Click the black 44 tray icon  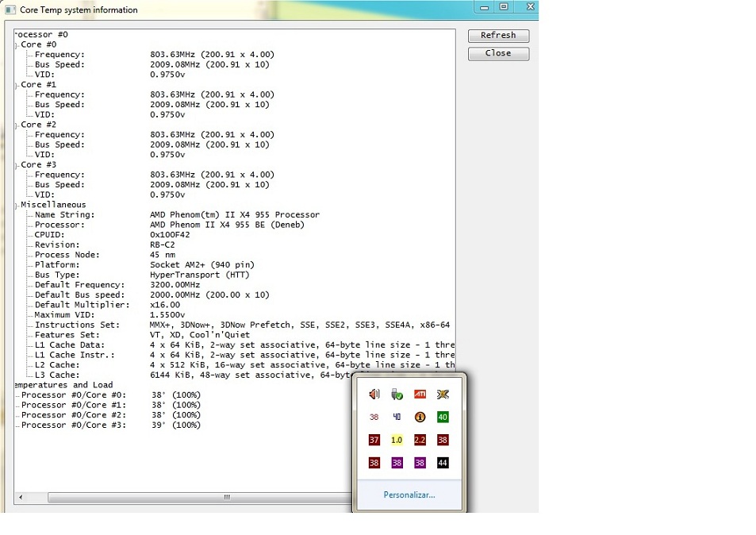pos(443,463)
